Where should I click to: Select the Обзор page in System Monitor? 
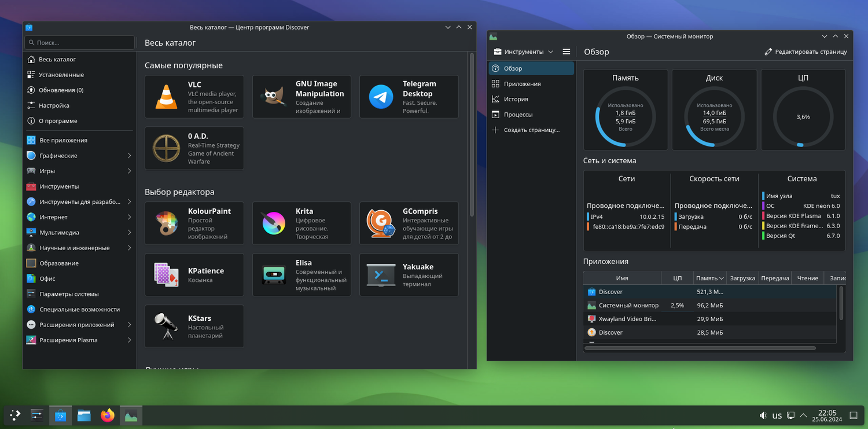click(531, 68)
